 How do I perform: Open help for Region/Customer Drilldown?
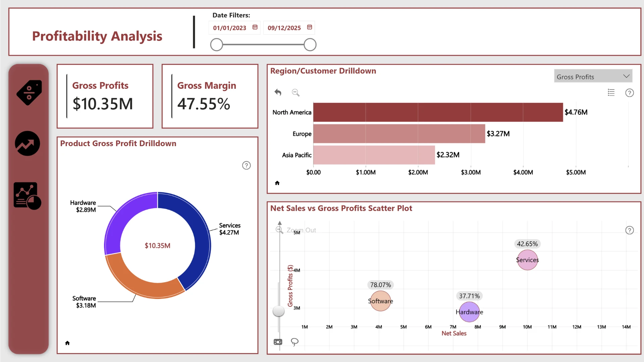[x=630, y=93]
